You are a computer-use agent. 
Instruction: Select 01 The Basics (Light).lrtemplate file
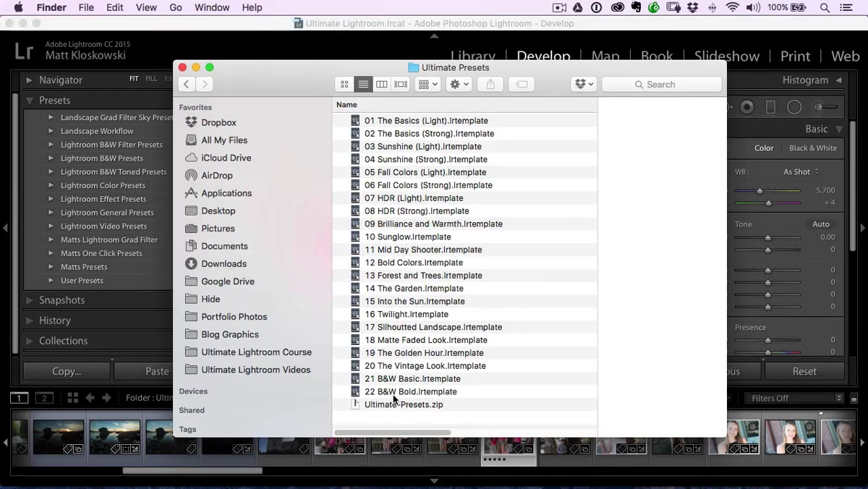(426, 121)
